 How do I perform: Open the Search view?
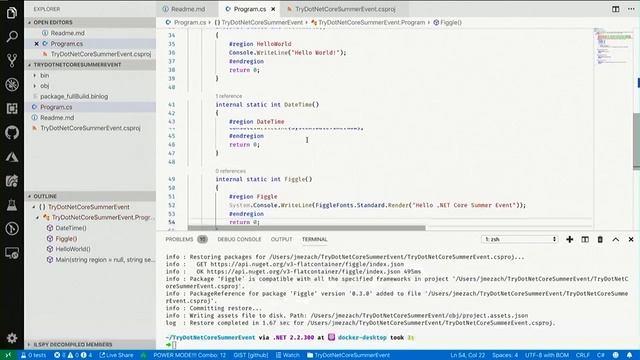click(11, 37)
